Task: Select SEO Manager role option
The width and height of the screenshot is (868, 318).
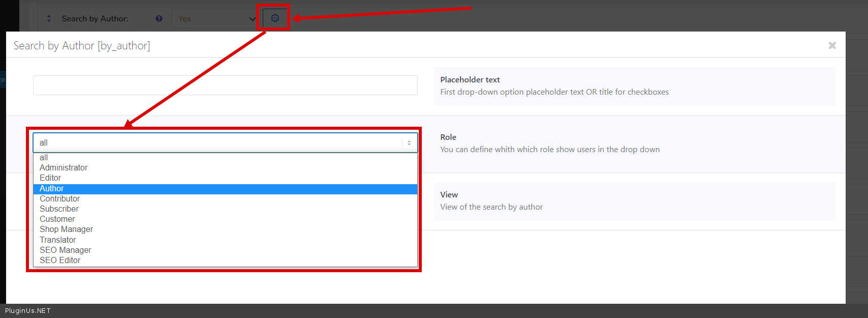Action: pos(66,250)
